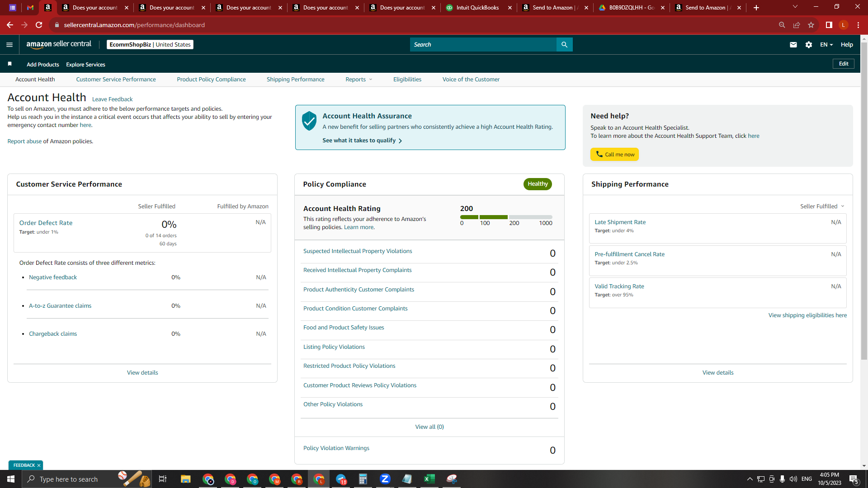Viewport: 868px width, 488px height.
Task: Open the Seller Central hamburger menu
Action: point(9,44)
